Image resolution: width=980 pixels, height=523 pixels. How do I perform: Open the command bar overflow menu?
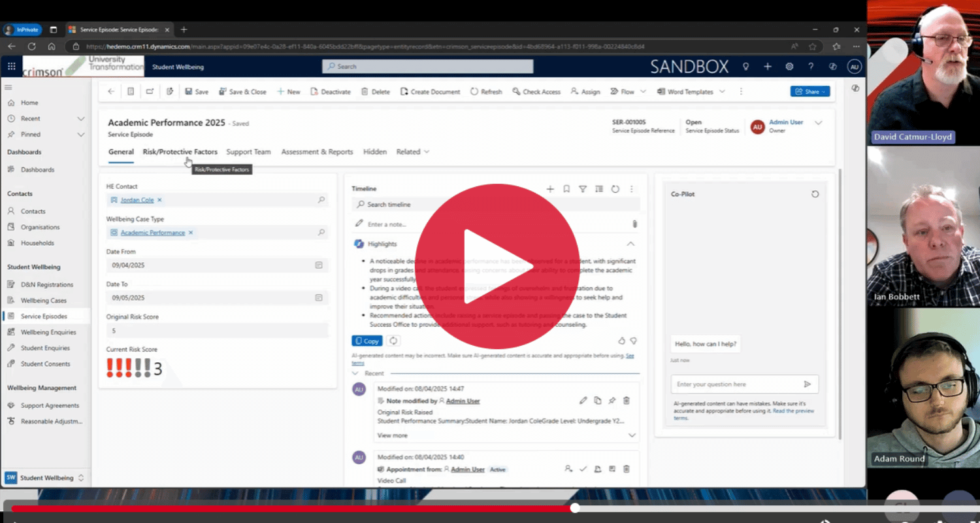coord(740,92)
